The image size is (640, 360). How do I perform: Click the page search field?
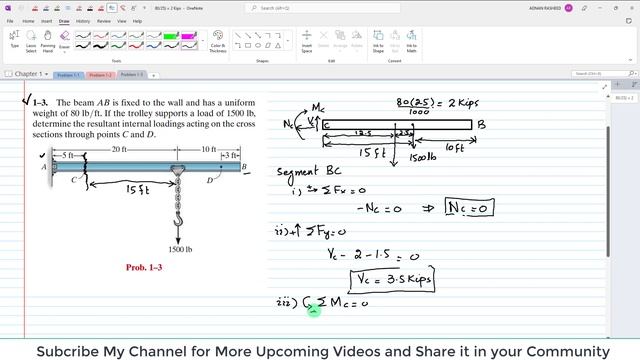click(599, 73)
